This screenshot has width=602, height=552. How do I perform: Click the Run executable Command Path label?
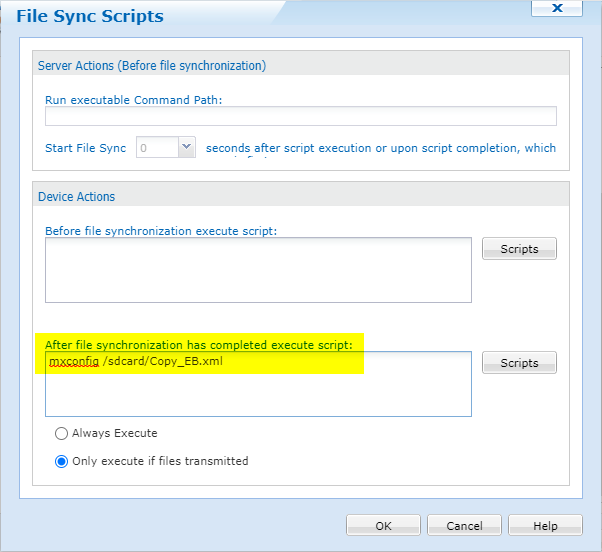pos(133,100)
